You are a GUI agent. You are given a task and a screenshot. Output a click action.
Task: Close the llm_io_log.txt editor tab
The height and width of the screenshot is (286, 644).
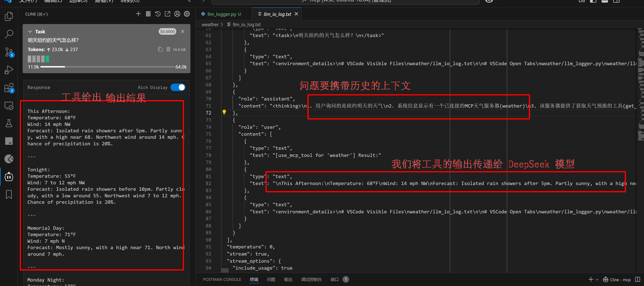[296, 14]
